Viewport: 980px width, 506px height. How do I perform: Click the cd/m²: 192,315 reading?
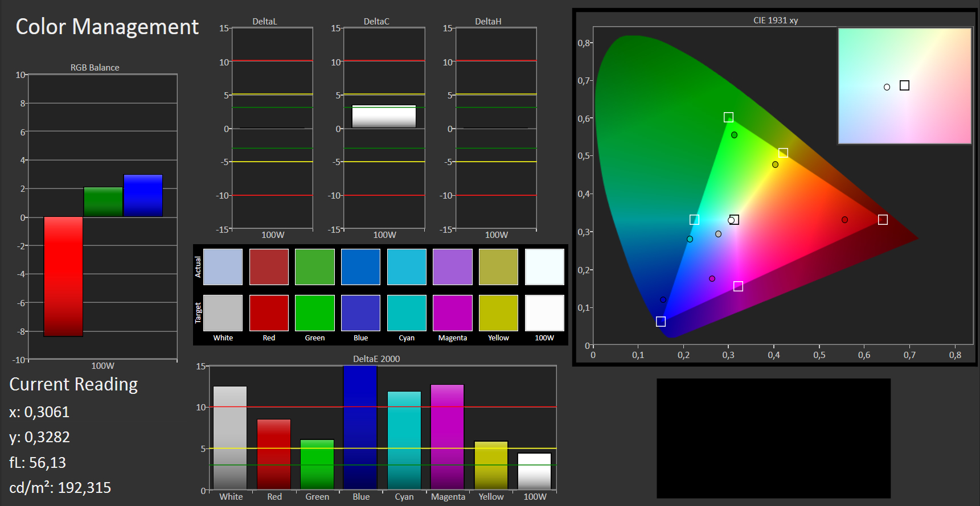[x=60, y=487]
